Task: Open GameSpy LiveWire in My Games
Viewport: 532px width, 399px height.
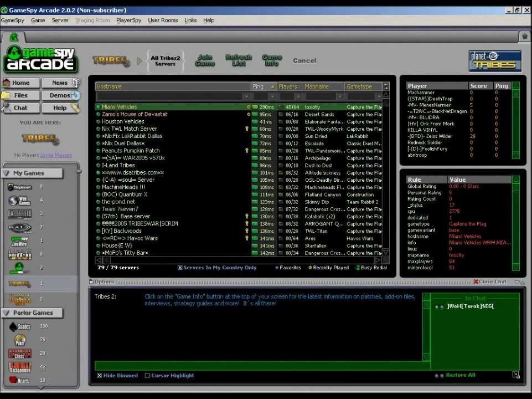Action: click(20, 241)
